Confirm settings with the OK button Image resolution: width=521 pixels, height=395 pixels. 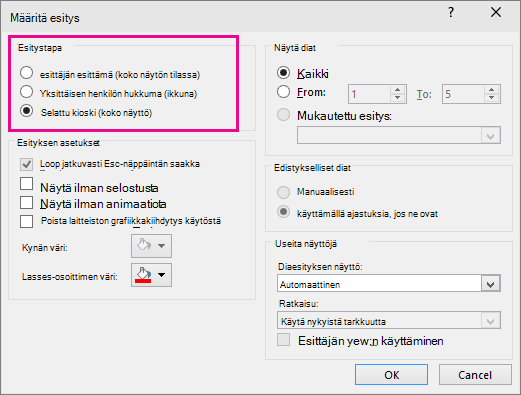pos(391,375)
